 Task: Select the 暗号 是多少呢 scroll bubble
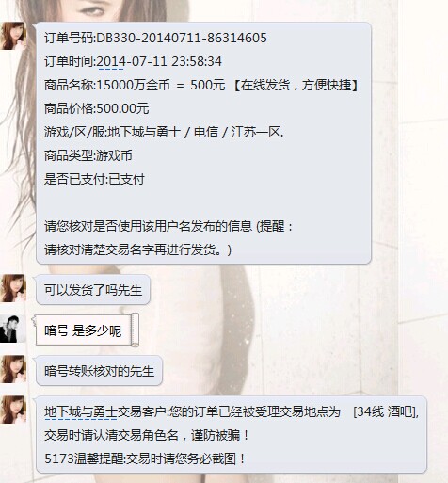pyautogui.click(x=88, y=330)
